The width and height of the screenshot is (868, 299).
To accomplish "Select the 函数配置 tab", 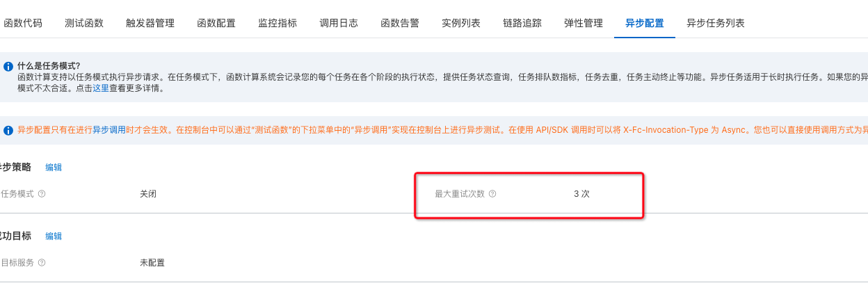I will [216, 23].
